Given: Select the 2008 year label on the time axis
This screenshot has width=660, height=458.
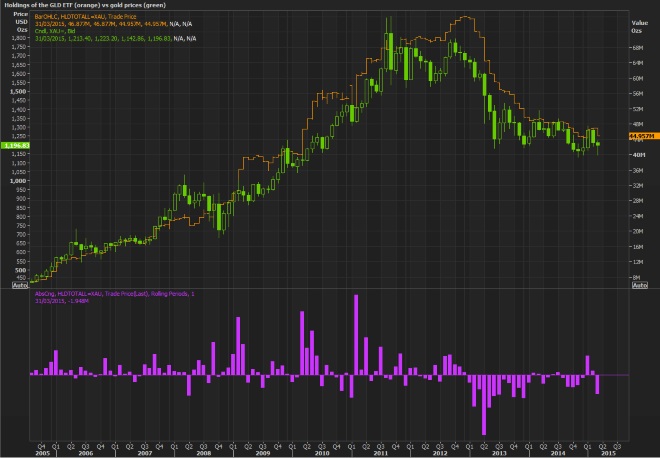Looking at the screenshot, I should (x=205, y=452).
